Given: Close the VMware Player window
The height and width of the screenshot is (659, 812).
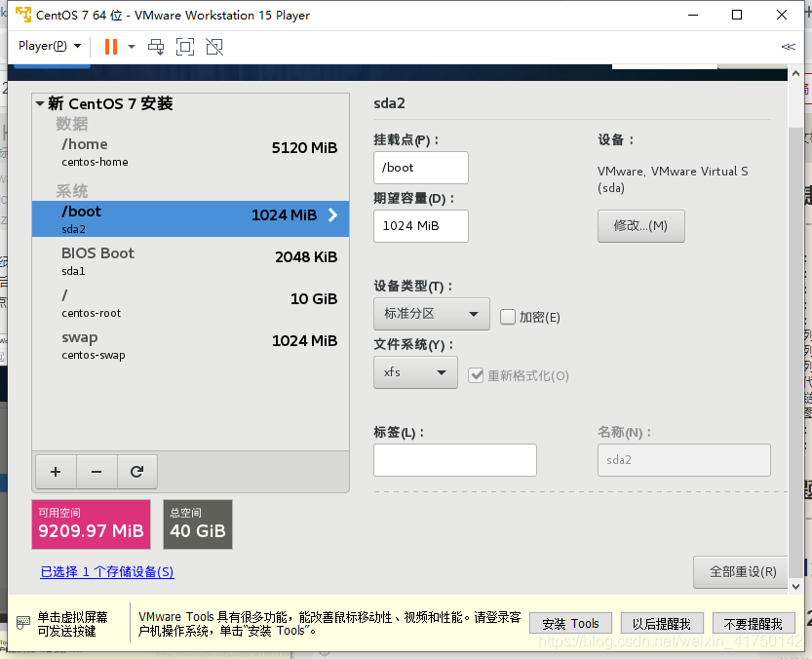Looking at the screenshot, I should point(782,15).
